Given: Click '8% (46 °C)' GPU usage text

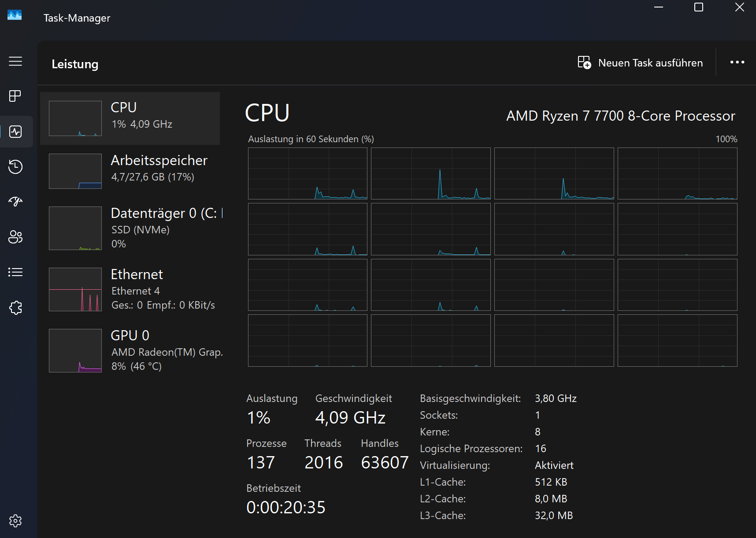Looking at the screenshot, I should [137, 366].
